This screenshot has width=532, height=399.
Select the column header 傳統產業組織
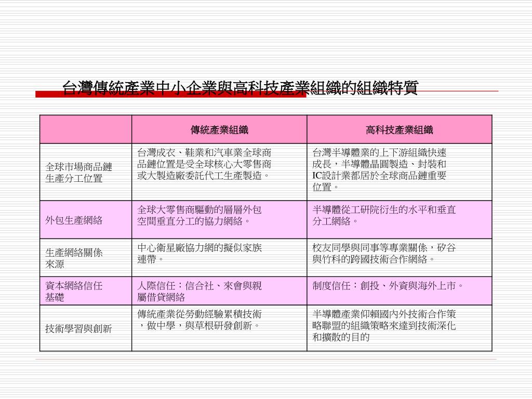[x=219, y=129]
